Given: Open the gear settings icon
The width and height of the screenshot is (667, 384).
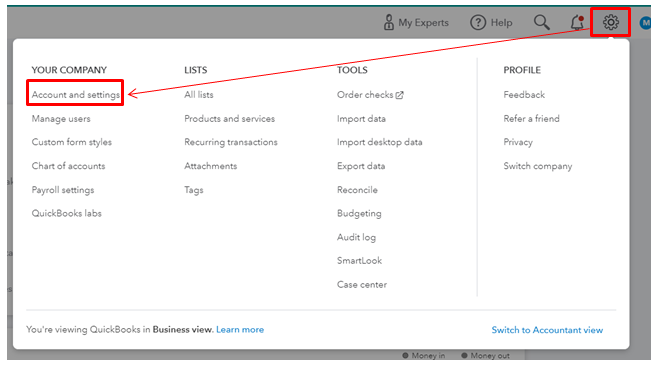Looking at the screenshot, I should pyautogui.click(x=610, y=22).
